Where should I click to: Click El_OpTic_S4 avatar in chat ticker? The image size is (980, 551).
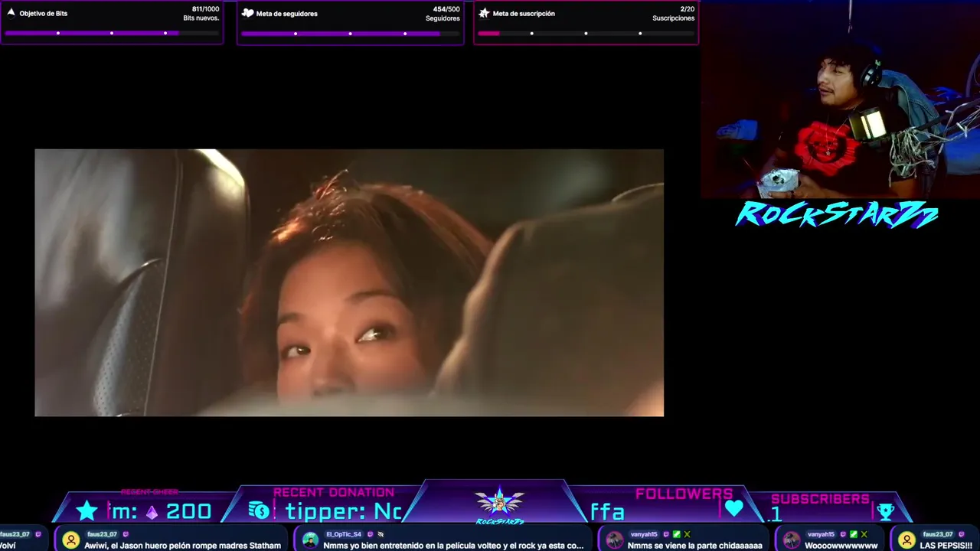310,540
